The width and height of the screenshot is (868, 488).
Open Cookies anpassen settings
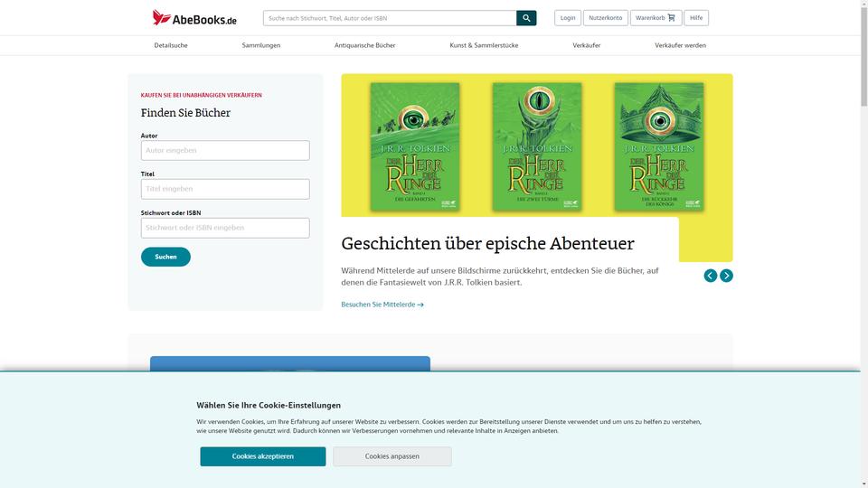tap(392, 456)
